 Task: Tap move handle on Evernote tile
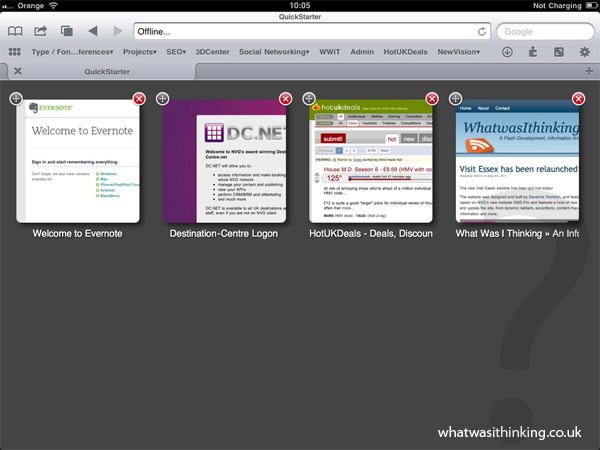(x=16, y=98)
